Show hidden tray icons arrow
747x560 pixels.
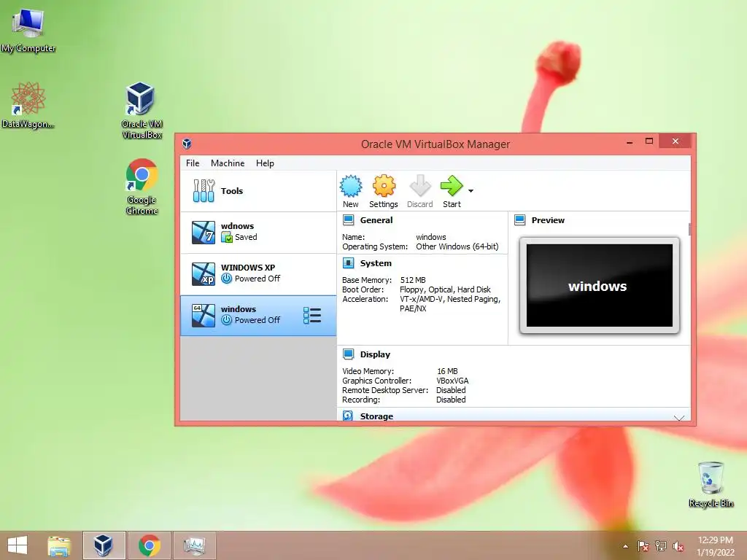click(625, 546)
